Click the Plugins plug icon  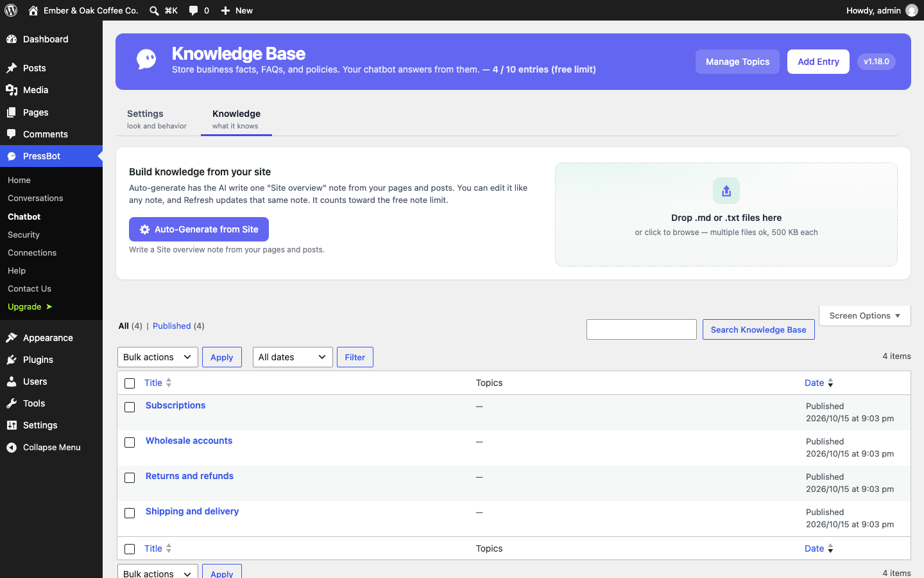click(12, 360)
